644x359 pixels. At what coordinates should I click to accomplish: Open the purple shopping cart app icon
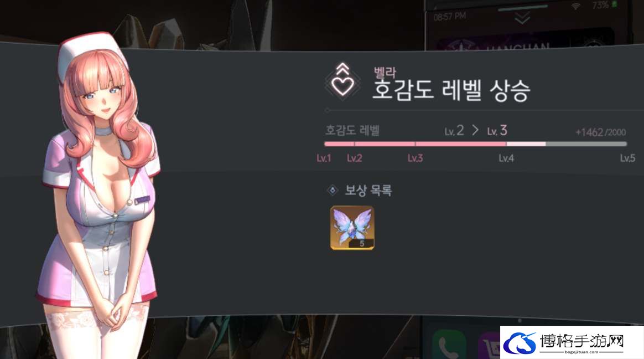(x=490, y=346)
